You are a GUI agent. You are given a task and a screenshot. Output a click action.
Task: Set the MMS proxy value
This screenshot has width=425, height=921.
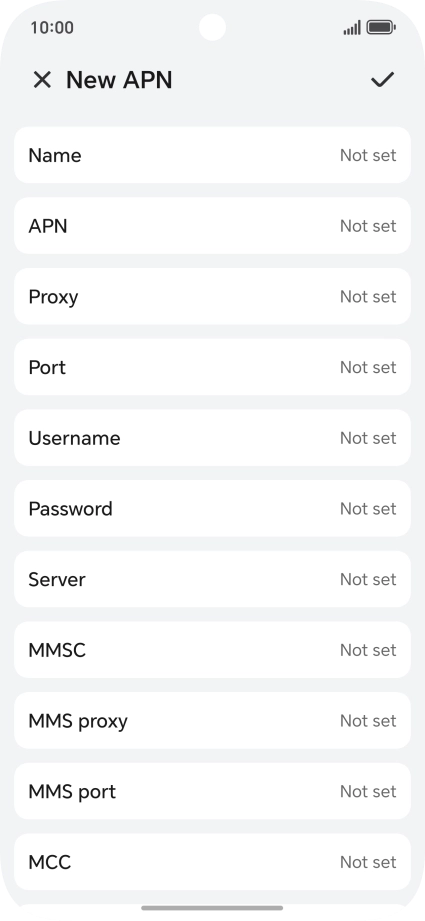click(212, 720)
